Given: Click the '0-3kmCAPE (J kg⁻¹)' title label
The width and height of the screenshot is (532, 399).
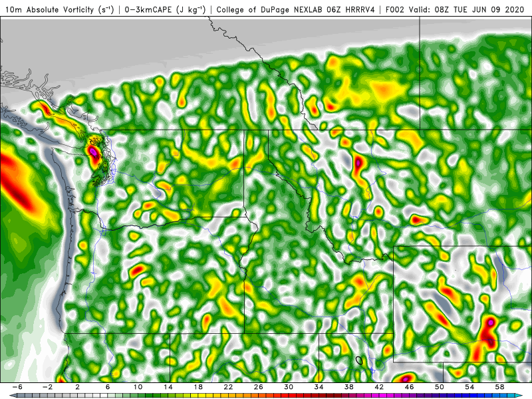Looking at the screenshot, I should coord(165,9).
